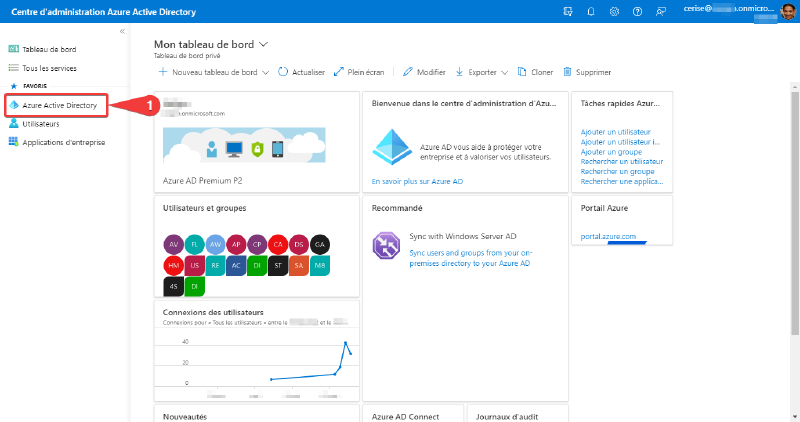
Task: Open the Cloud Shell icon in header
Action: coord(568,11)
